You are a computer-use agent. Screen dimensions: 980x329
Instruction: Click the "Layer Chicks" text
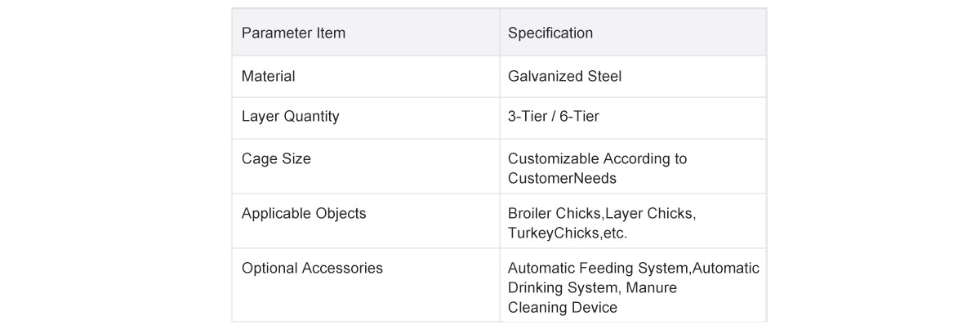click(x=648, y=214)
